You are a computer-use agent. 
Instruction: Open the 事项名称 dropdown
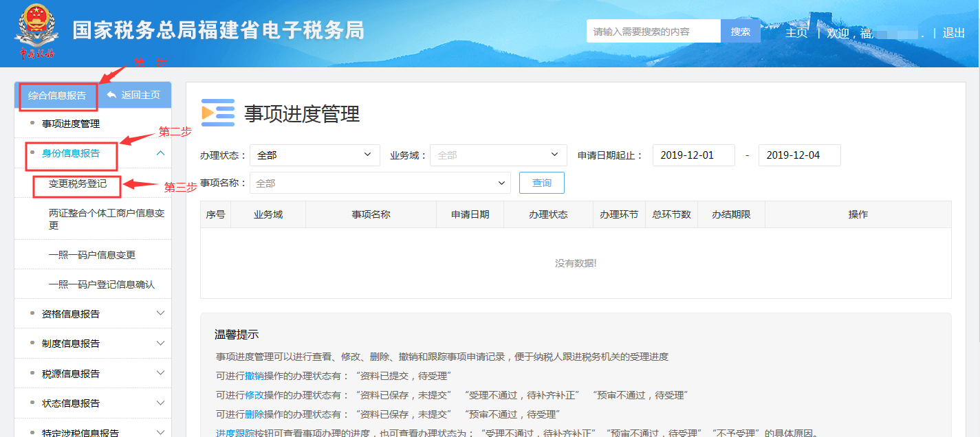[380, 183]
